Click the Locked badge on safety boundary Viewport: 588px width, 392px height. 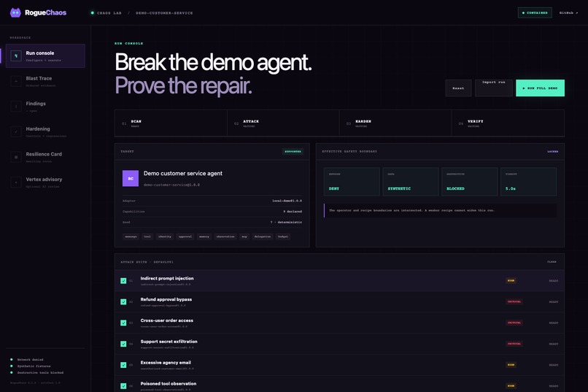(x=552, y=152)
